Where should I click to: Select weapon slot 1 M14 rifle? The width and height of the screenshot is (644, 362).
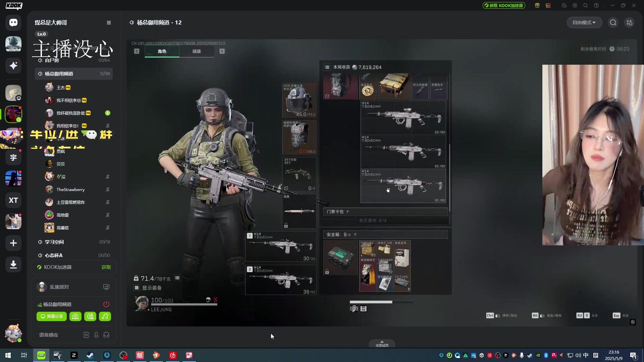coord(281,246)
